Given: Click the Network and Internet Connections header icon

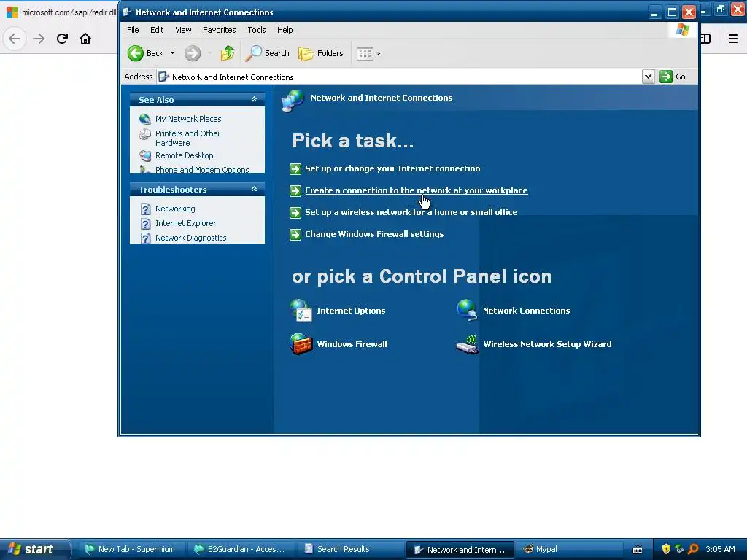Looking at the screenshot, I should [x=293, y=101].
